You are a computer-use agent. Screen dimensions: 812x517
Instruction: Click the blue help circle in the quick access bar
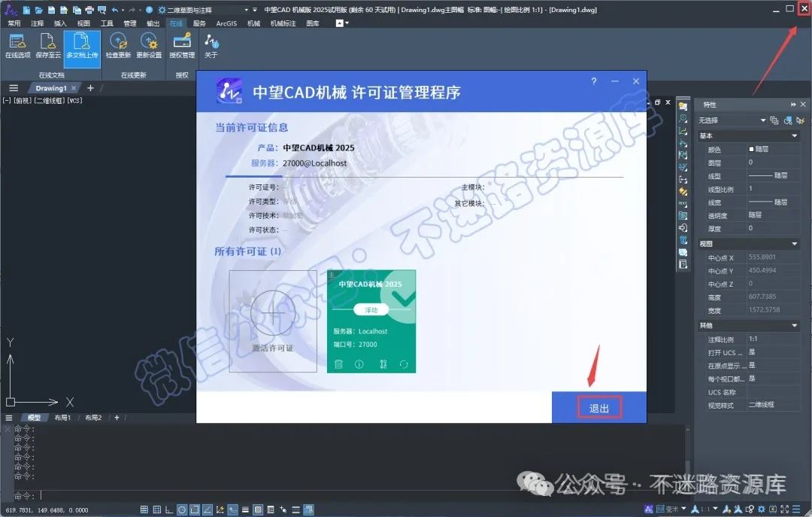pos(149,10)
